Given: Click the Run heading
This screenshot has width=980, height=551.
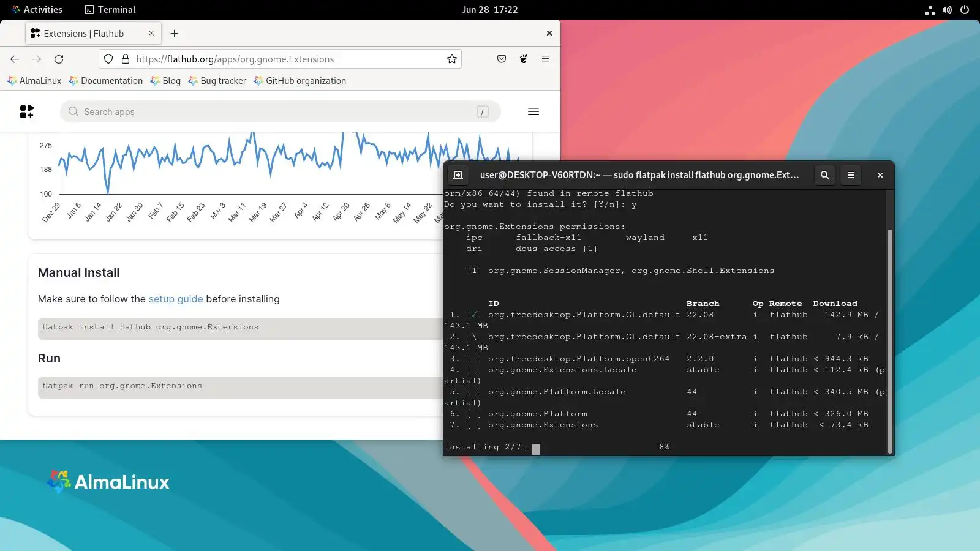Looking at the screenshot, I should [x=49, y=359].
